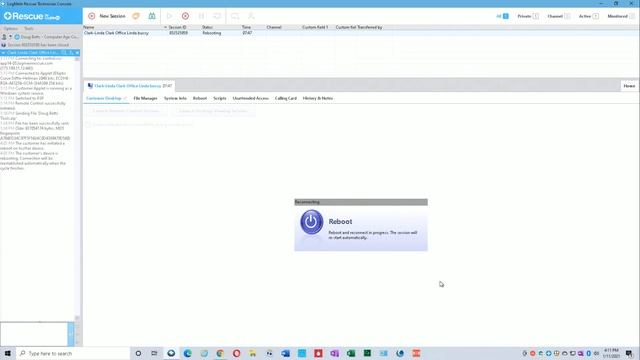Switch to Scripts tab
640x360 pixels.
220,98
